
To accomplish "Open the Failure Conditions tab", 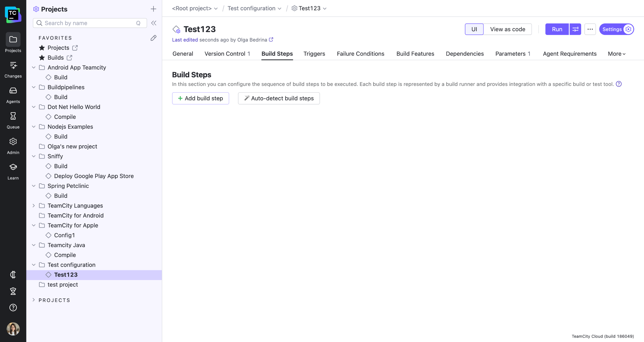I will coord(360,54).
